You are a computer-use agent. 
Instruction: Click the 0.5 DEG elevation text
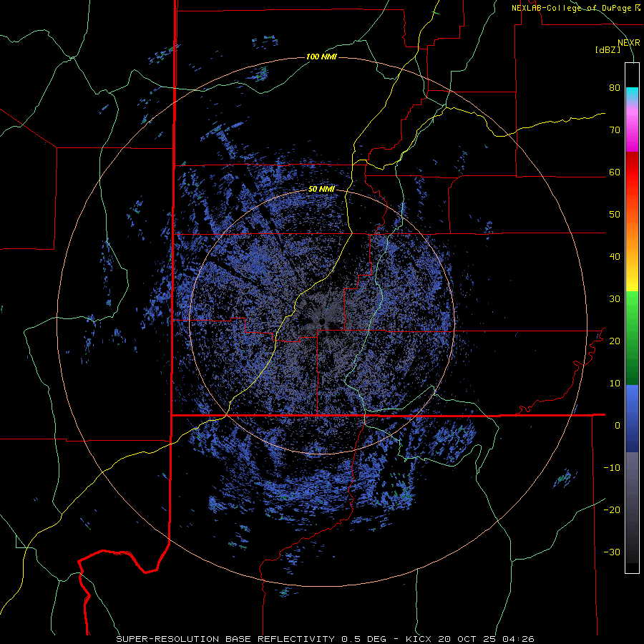[364, 639]
